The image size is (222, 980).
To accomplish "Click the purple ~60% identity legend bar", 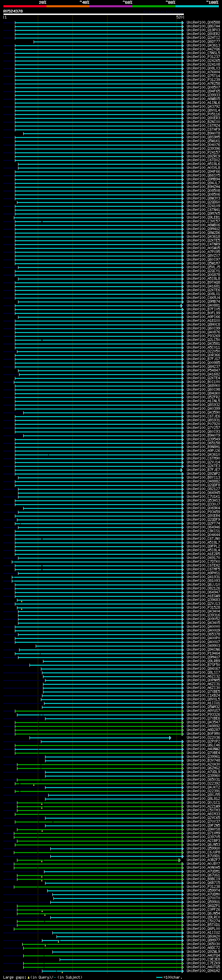I will point(111,6).
